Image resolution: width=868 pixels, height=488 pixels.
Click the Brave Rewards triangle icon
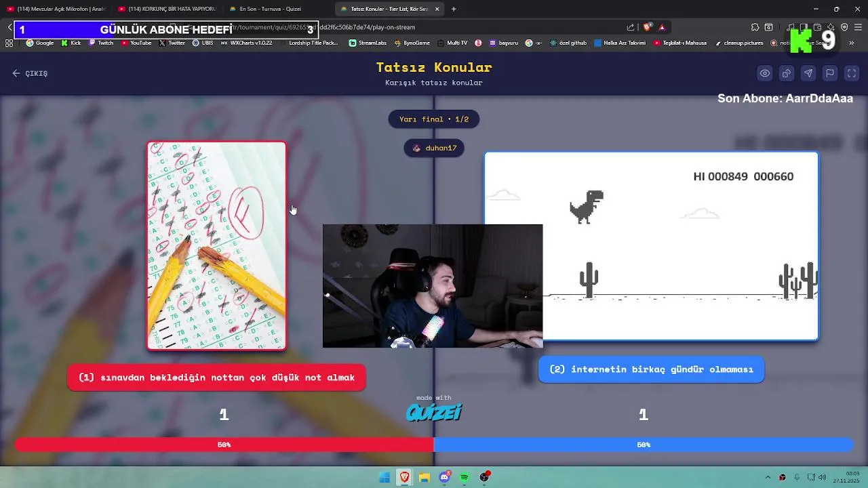pyautogui.click(x=662, y=27)
